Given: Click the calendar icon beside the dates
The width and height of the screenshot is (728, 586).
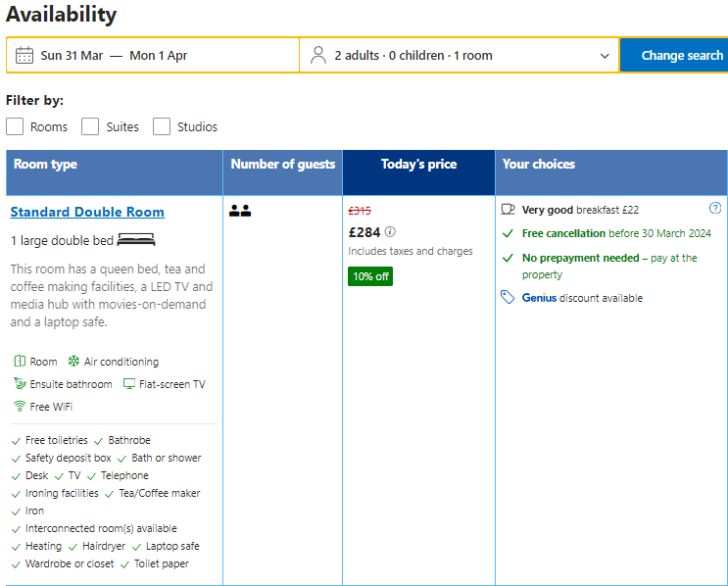Looking at the screenshot, I should pyautogui.click(x=24, y=55).
